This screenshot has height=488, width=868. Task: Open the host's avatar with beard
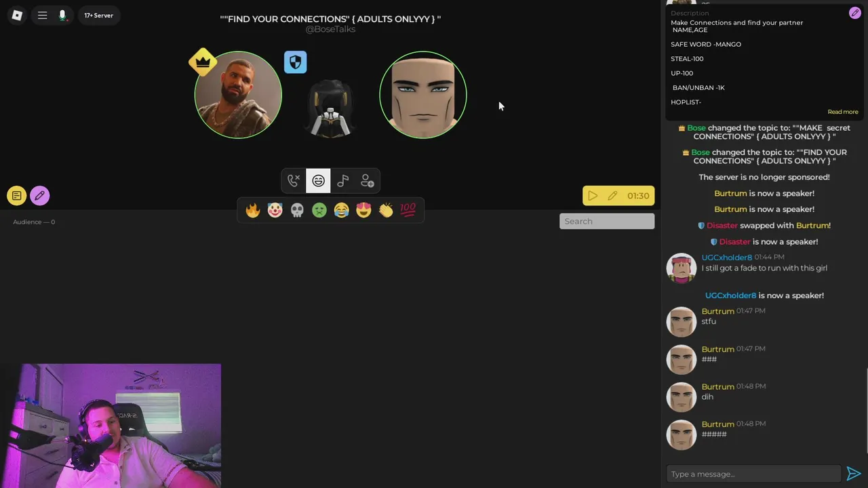[x=238, y=95]
